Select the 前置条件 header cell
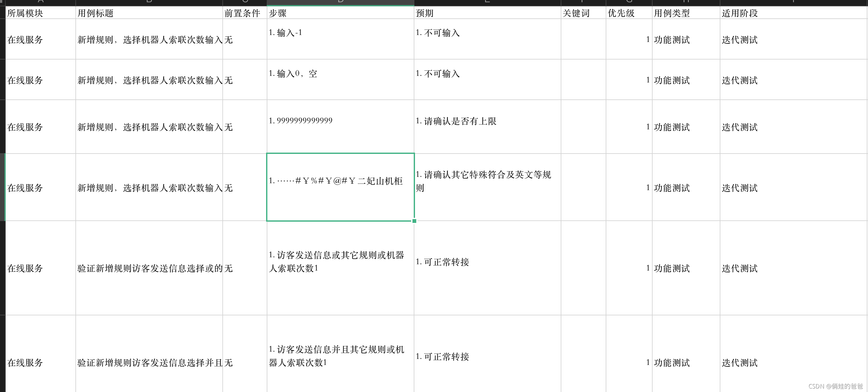 pyautogui.click(x=245, y=13)
